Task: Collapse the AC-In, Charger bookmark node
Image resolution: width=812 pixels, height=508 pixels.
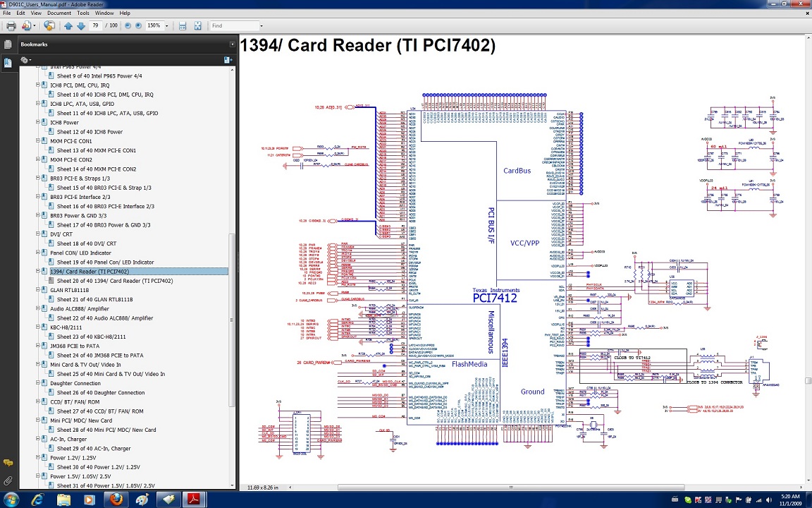Action: click(38, 439)
